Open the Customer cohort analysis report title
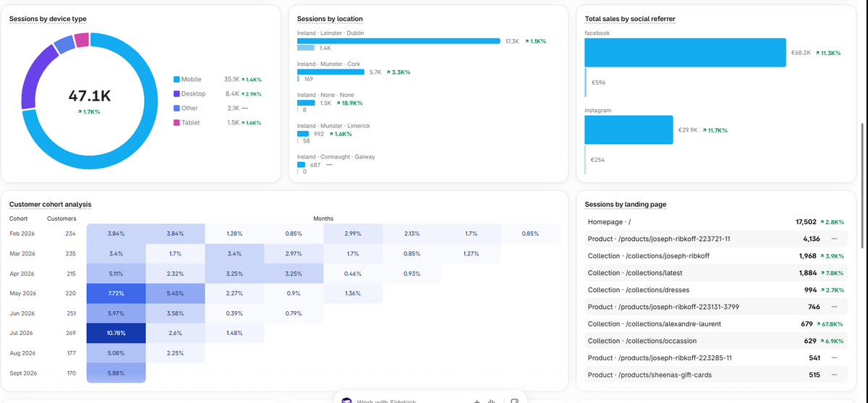 tap(50, 205)
